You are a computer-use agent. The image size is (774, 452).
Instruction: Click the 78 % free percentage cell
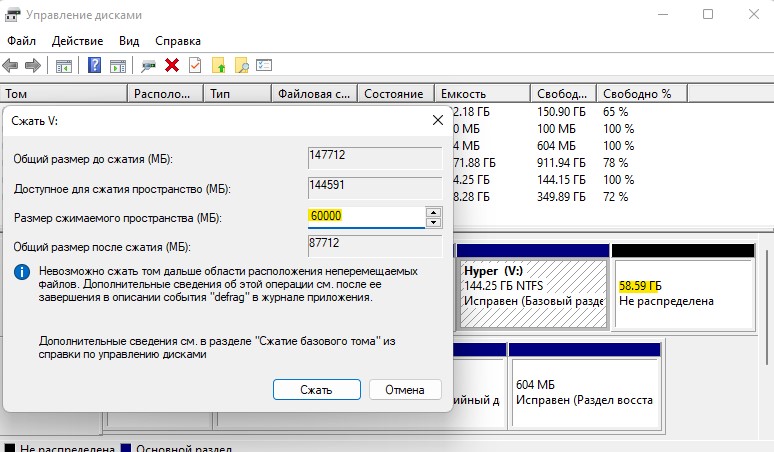[x=615, y=163]
